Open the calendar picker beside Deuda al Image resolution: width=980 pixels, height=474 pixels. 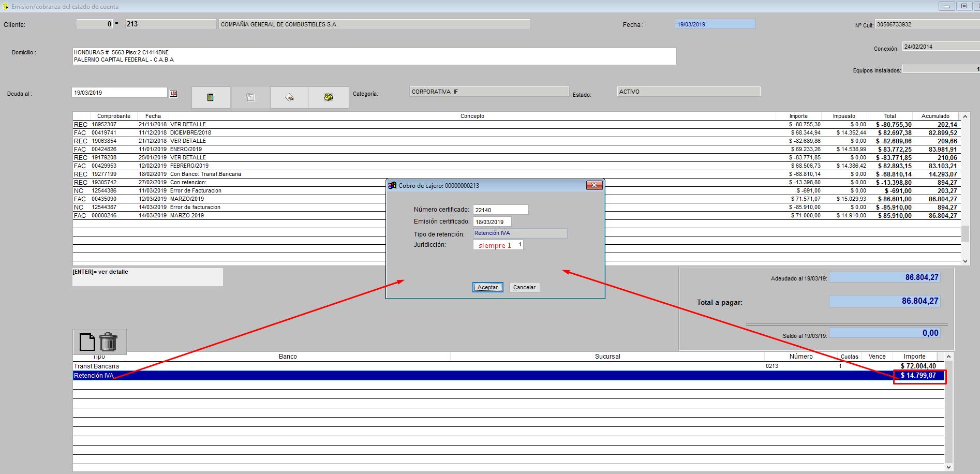pos(173,94)
